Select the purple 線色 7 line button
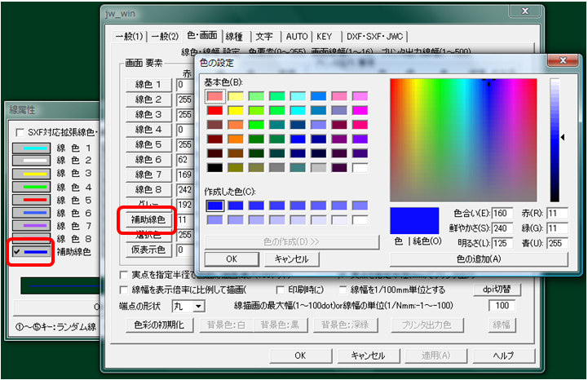Image resolution: width=588 pixels, height=380 pixels. 33,226
